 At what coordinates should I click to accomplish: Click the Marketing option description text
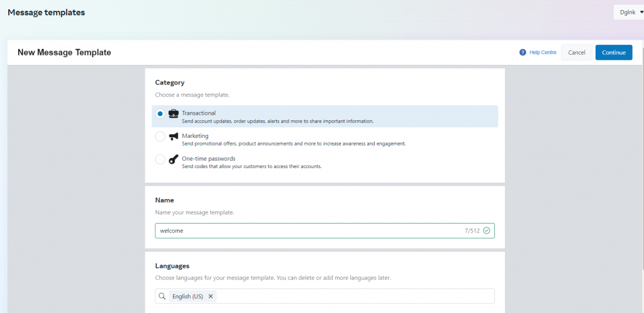tap(294, 144)
